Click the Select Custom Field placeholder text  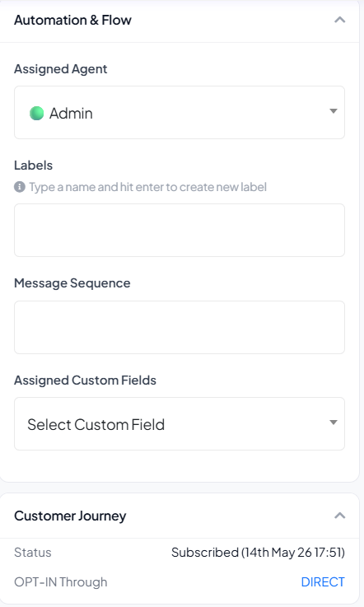click(96, 425)
